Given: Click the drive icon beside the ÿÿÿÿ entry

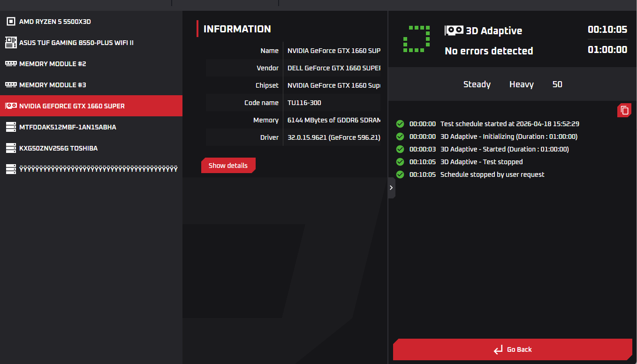Looking at the screenshot, I should click(11, 169).
